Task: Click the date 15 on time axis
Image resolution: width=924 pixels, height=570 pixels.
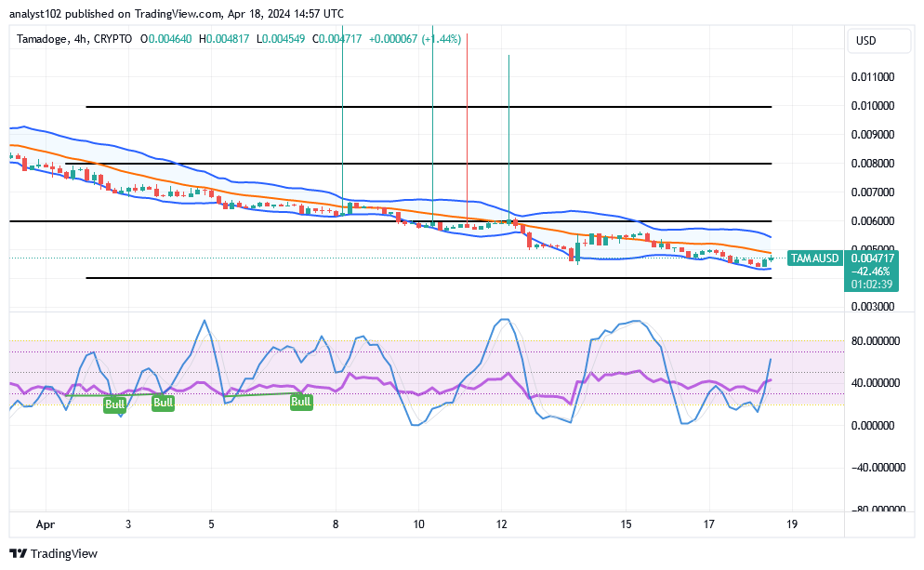Action: 626,524
